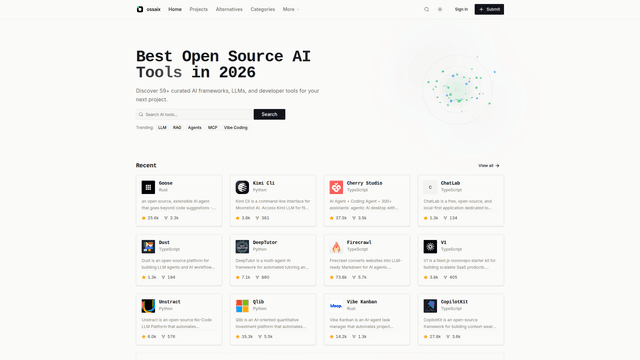
Task: Open the Cherry Studio project title
Action: point(364,183)
